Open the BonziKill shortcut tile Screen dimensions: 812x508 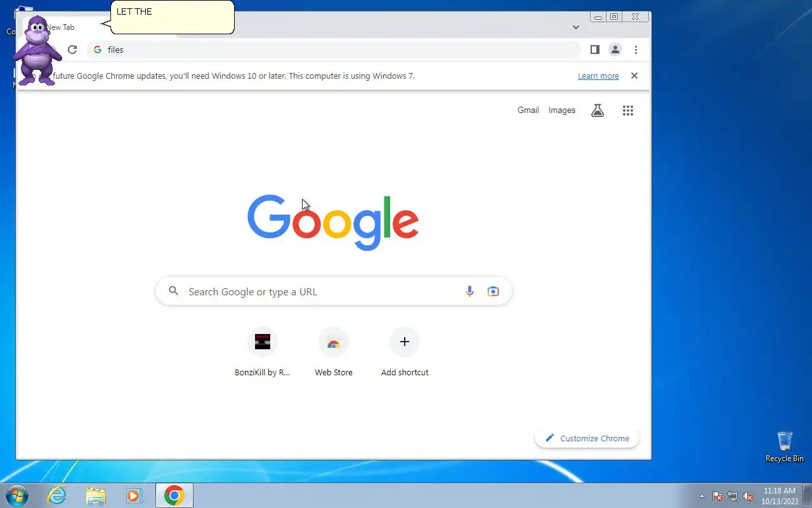point(263,352)
